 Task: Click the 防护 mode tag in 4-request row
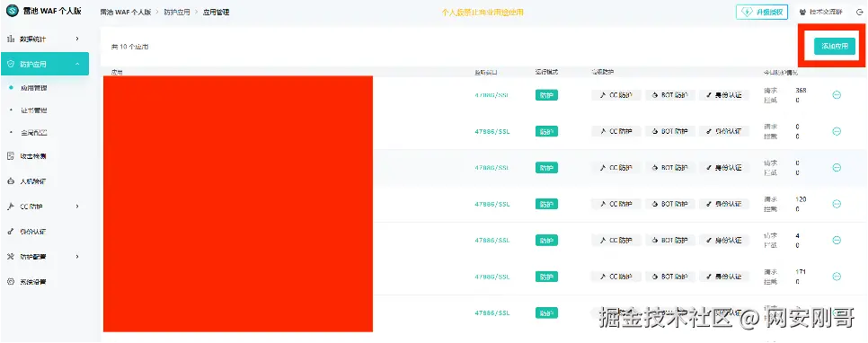click(546, 240)
